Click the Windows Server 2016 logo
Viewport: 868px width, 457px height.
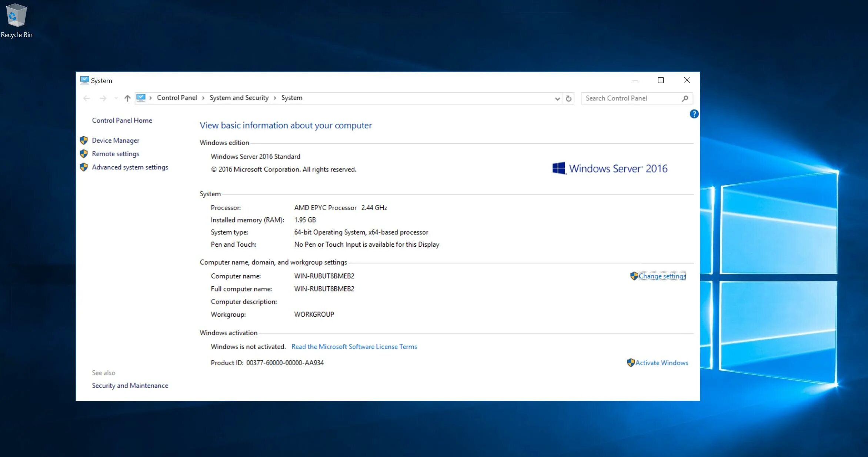click(610, 169)
